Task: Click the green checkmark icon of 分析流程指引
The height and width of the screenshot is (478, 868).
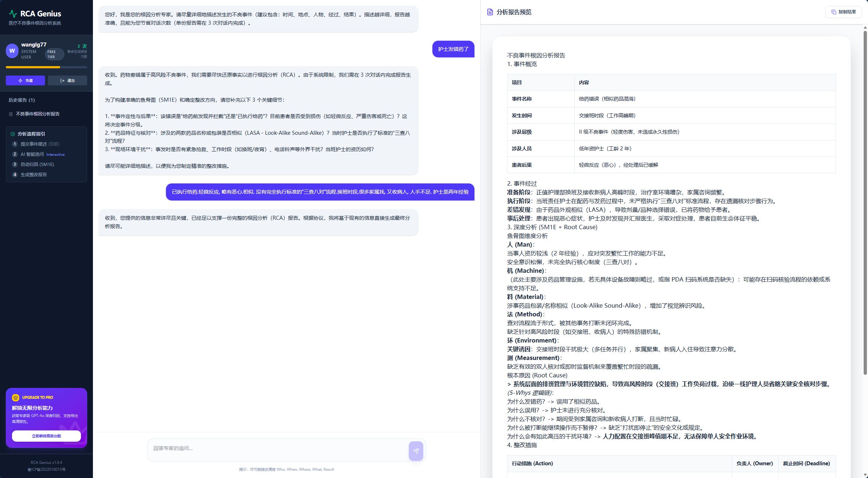Action: pyautogui.click(x=13, y=134)
